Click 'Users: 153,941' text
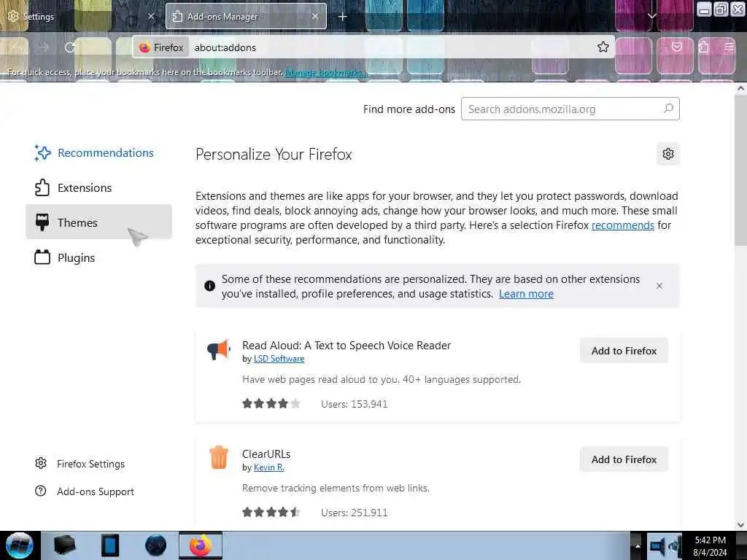Screen dimensions: 747x560 (x=354, y=404)
